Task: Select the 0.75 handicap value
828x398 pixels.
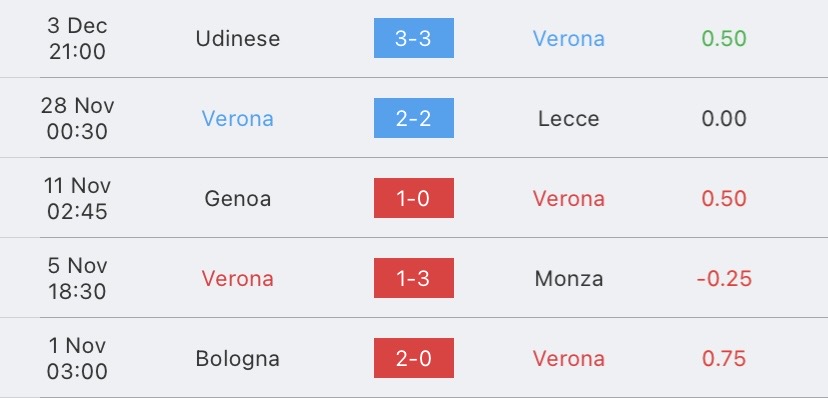Action: (724, 359)
